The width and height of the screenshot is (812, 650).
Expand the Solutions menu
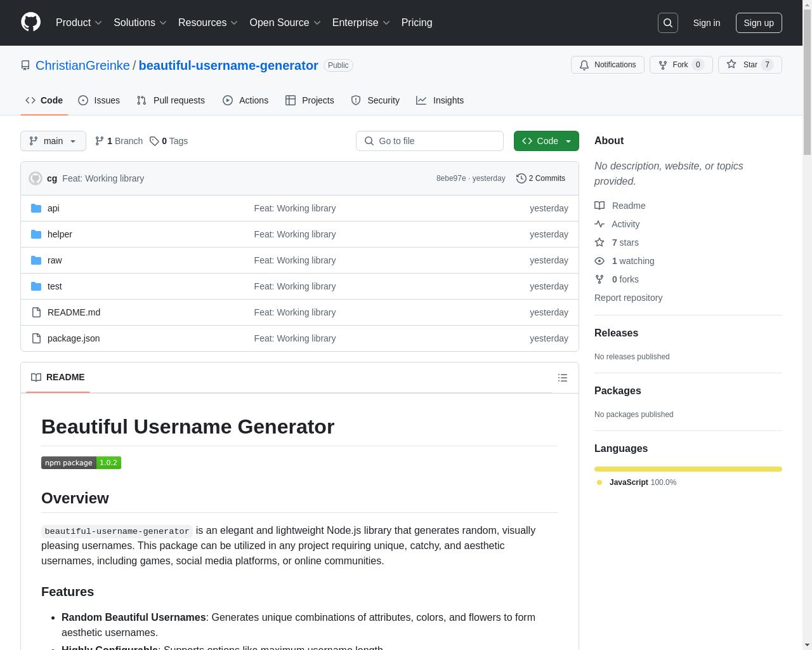(x=140, y=23)
